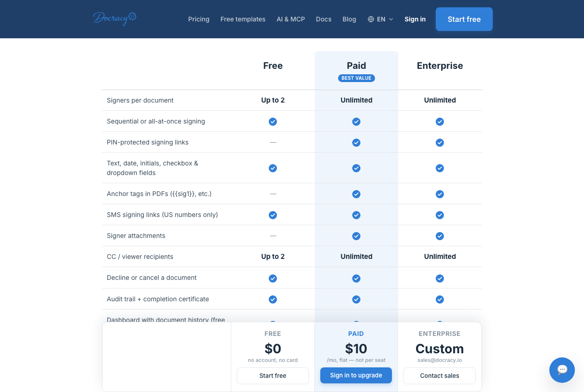Viewport: 584px width, 392px height.
Task: Click Free checkmark for Audit trail row
Action: (273, 299)
